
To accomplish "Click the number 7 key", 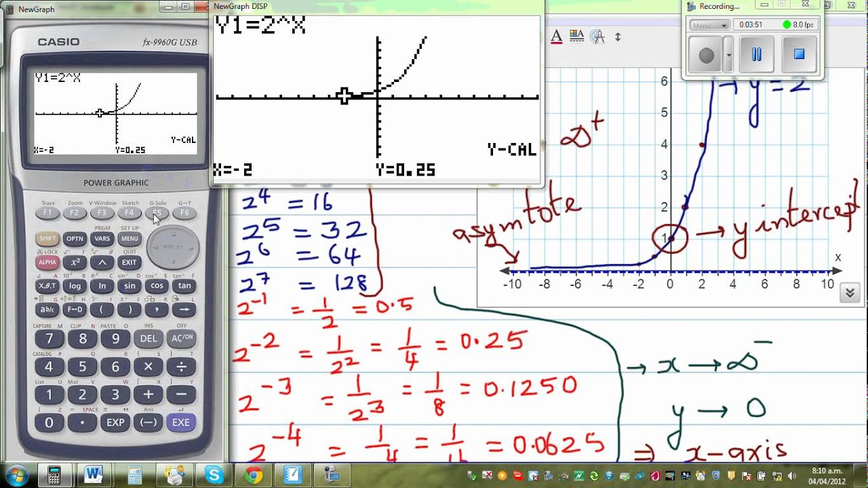I will pyautogui.click(x=49, y=338).
